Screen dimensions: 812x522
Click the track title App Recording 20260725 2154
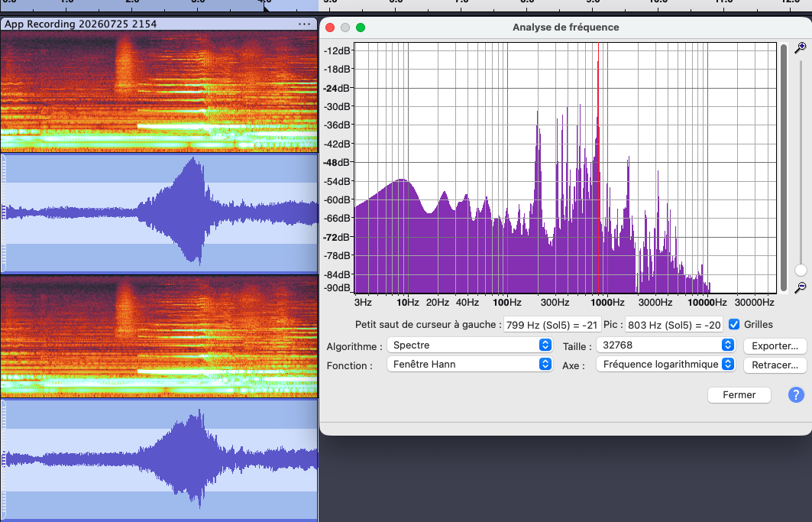point(81,24)
